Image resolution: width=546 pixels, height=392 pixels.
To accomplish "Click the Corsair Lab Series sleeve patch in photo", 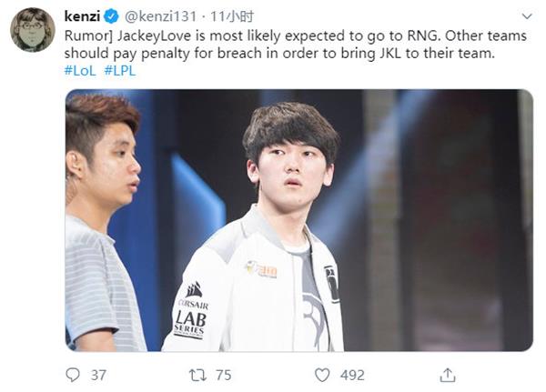I will (x=191, y=310).
